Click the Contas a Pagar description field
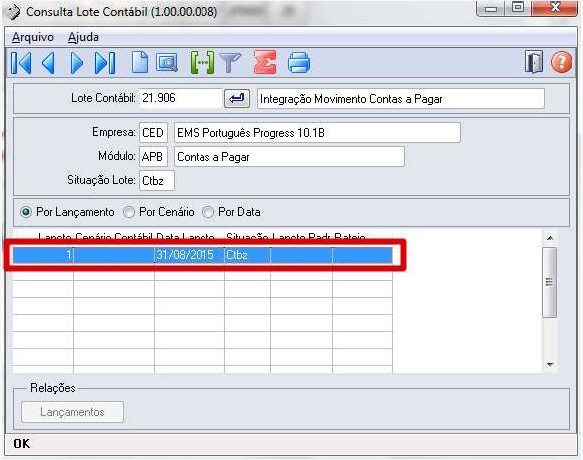This screenshot has width=583, height=460. pyautogui.click(x=289, y=157)
